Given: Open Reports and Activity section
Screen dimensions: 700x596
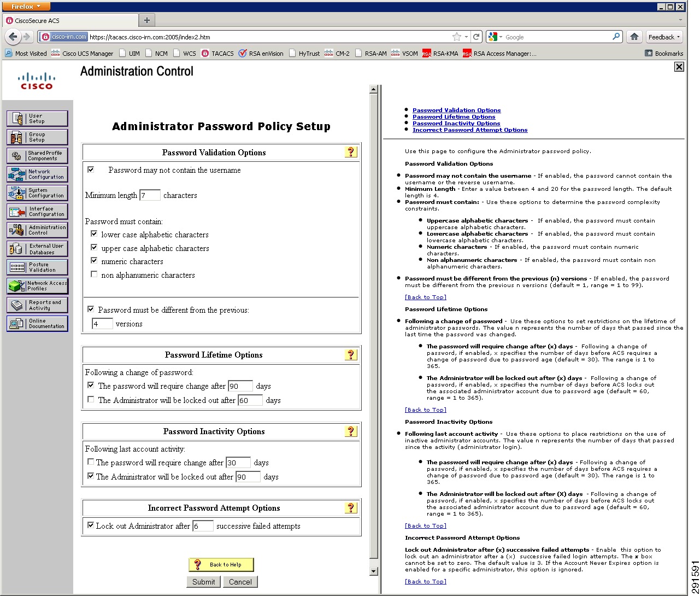Looking at the screenshot, I should [x=37, y=305].
